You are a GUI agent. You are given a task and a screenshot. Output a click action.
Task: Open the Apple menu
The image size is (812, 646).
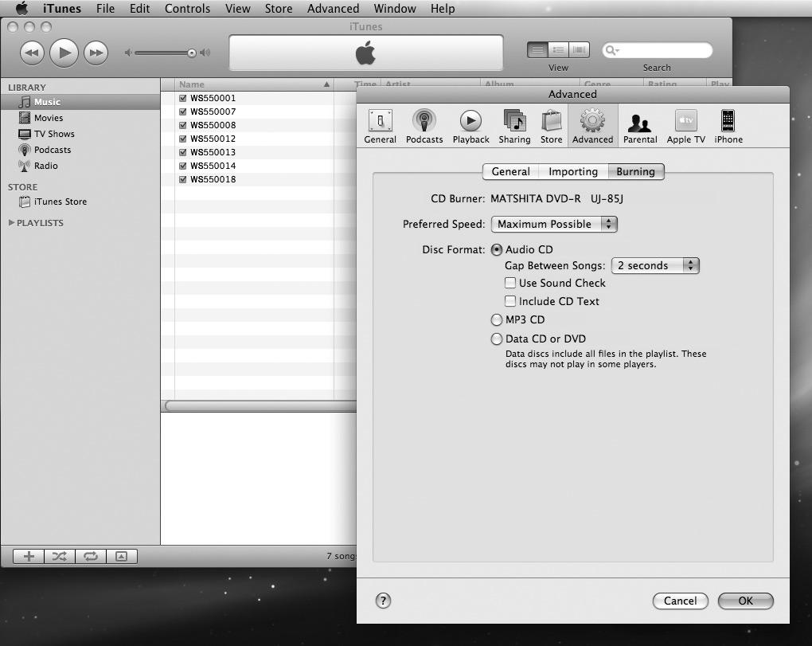tap(21, 8)
